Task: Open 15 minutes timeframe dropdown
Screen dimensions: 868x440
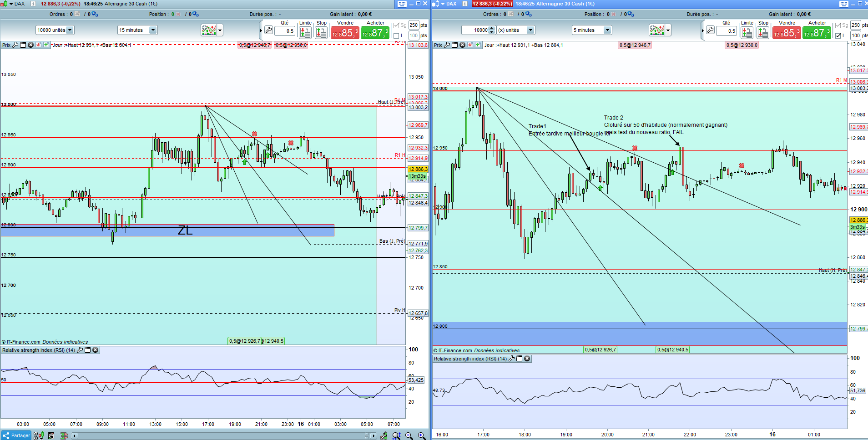Action: (137, 30)
